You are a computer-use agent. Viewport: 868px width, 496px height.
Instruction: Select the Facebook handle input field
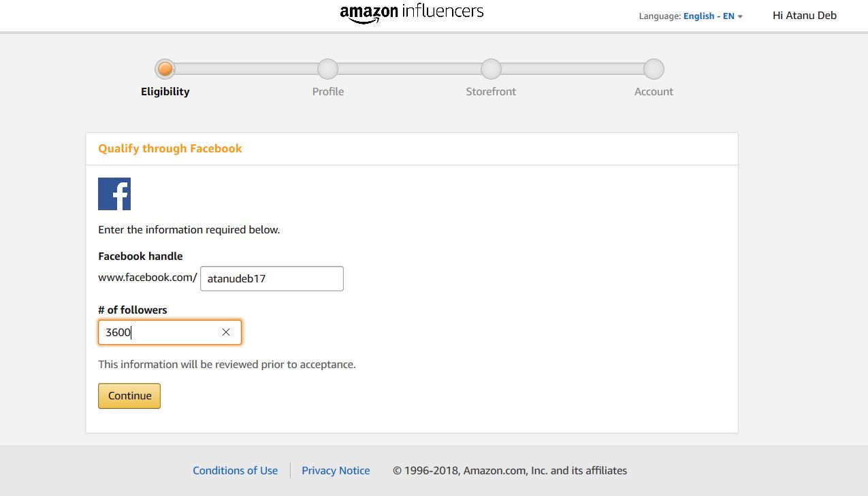[271, 278]
